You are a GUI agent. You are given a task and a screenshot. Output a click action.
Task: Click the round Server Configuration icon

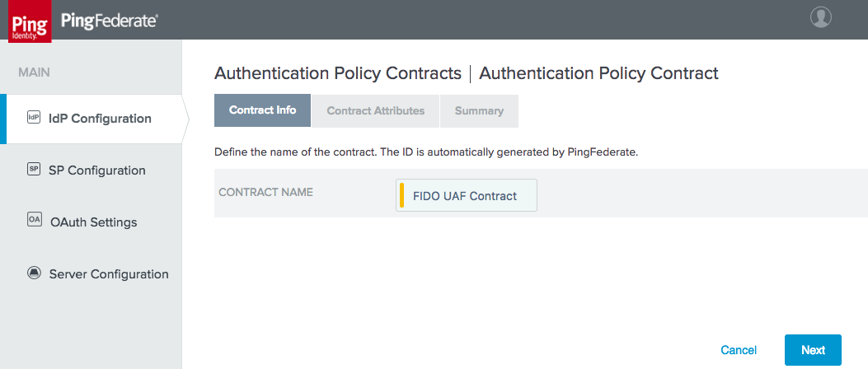(34, 273)
